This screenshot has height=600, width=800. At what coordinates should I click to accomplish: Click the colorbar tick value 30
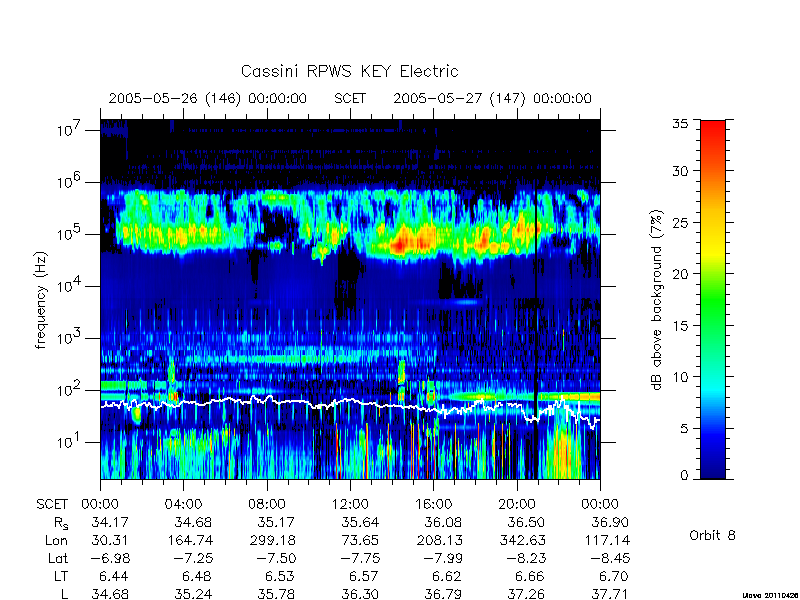[681, 171]
